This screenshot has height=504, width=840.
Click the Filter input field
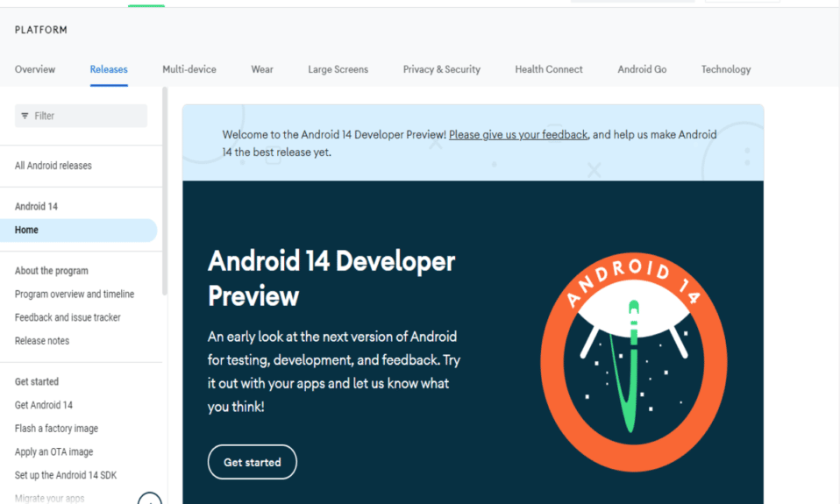(81, 116)
